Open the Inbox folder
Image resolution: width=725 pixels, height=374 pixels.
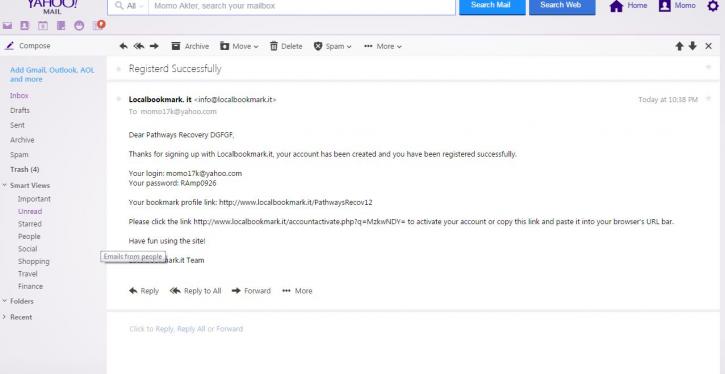[19, 96]
